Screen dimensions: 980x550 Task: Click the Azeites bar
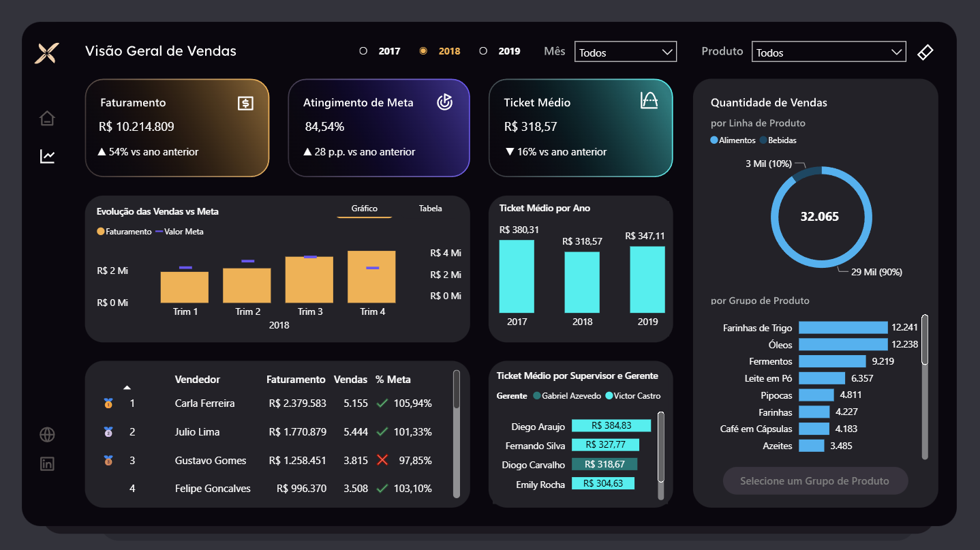pyautogui.click(x=812, y=446)
